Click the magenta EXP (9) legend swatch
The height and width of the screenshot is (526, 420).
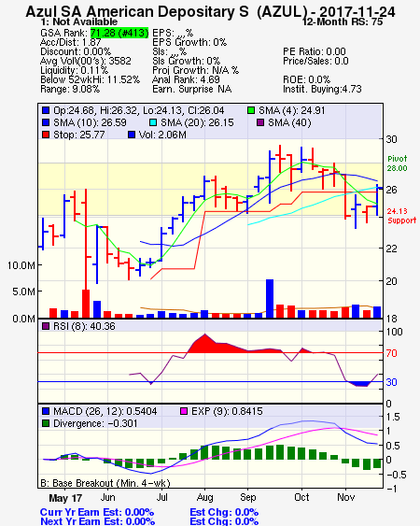point(184,411)
